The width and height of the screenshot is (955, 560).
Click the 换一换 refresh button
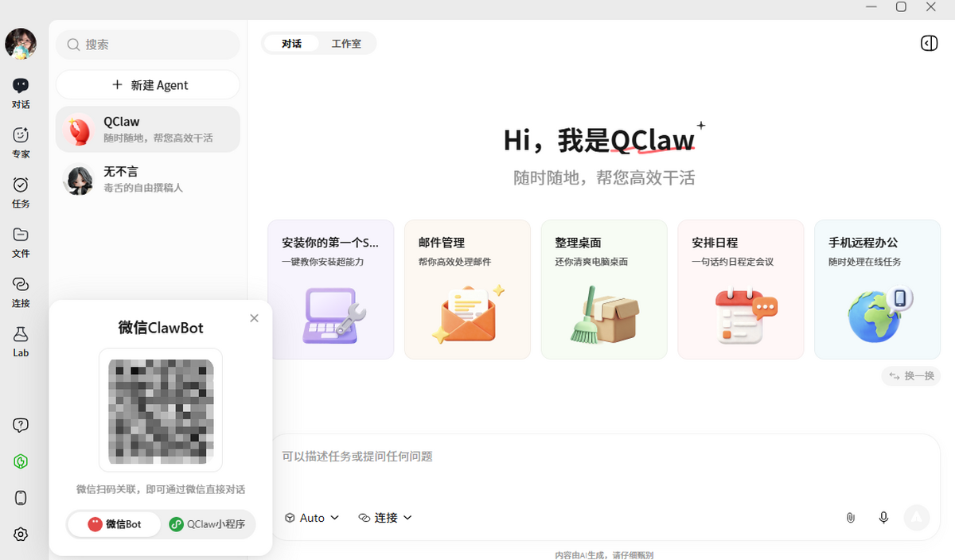pyautogui.click(x=911, y=375)
